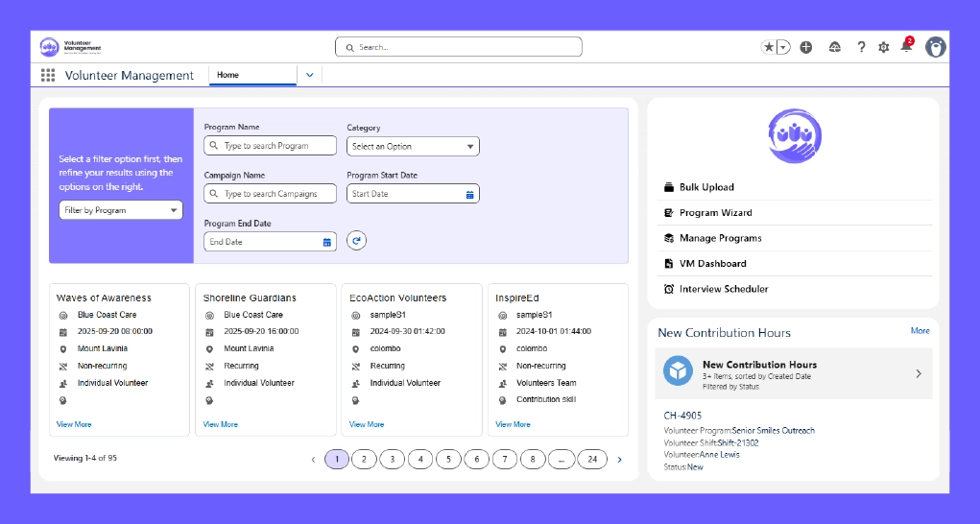The width and height of the screenshot is (980, 524).
Task: Open the Program End Date calendar icon
Action: 327,243
